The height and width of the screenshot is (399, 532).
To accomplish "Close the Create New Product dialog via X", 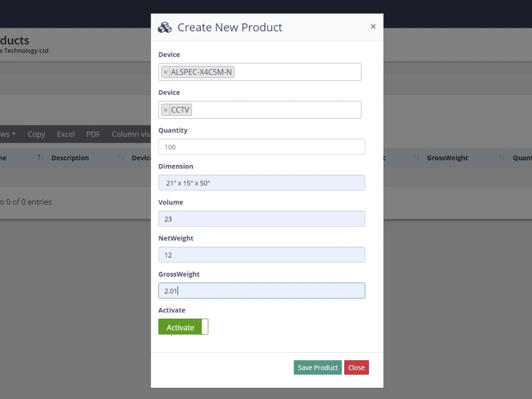I will point(373,27).
